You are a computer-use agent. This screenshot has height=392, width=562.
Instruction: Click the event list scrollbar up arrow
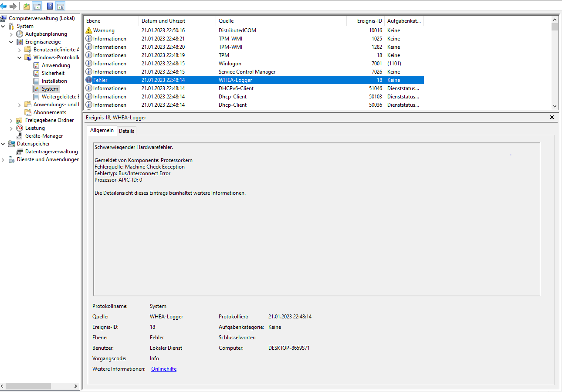click(555, 20)
